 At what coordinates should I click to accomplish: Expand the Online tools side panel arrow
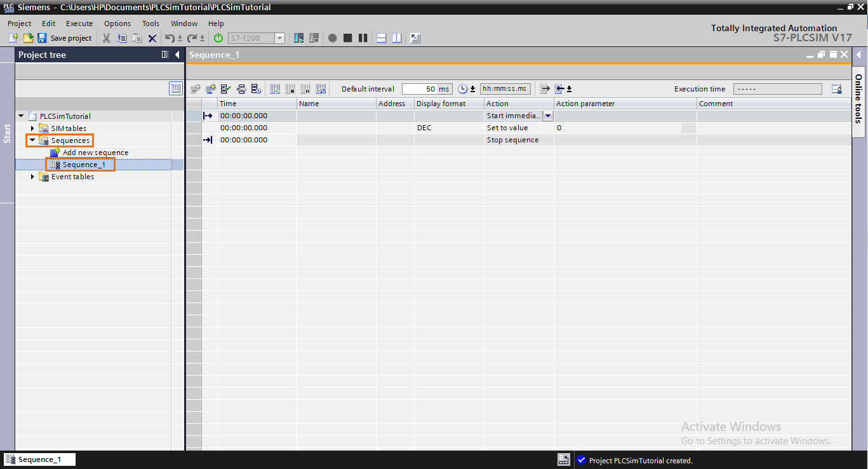coord(859,55)
